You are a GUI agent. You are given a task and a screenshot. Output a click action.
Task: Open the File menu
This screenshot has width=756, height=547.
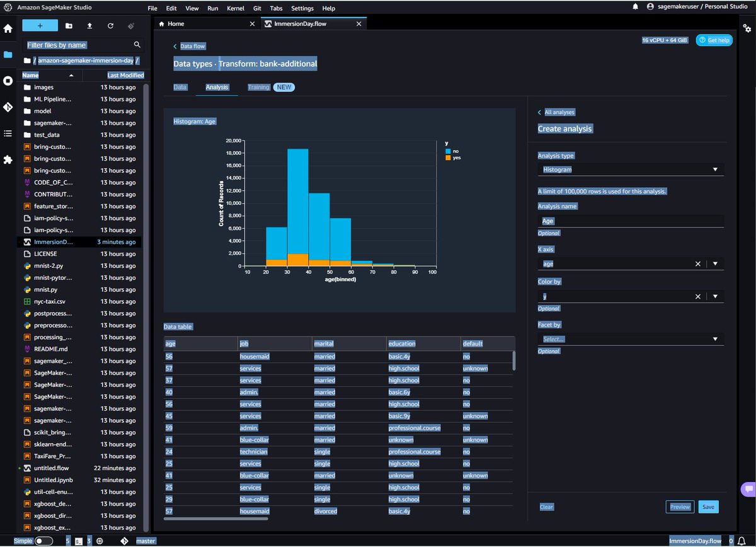pos(152,9)
